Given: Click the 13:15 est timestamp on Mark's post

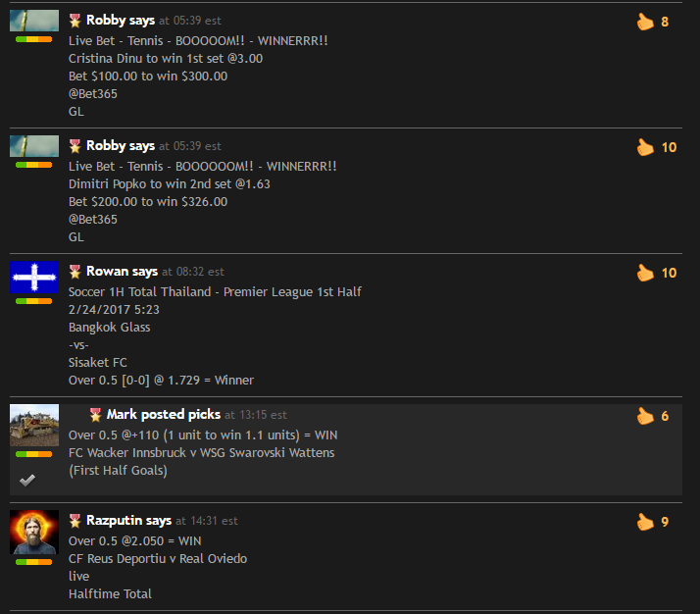Looking at the screenshot, I should (263, 415).
